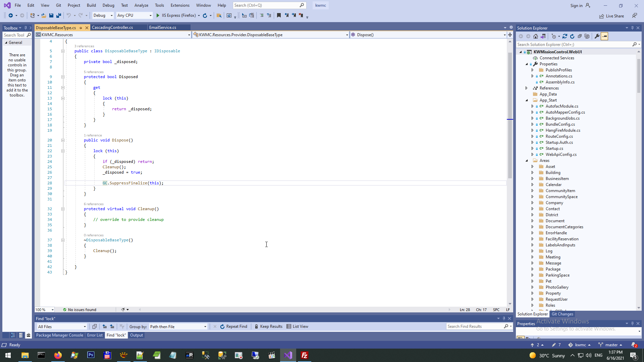Image resolution: width=644 pixels, height=362 pixels.
Task: Click Solution Explorer's Home icon
Action: (x=536, y=36)
